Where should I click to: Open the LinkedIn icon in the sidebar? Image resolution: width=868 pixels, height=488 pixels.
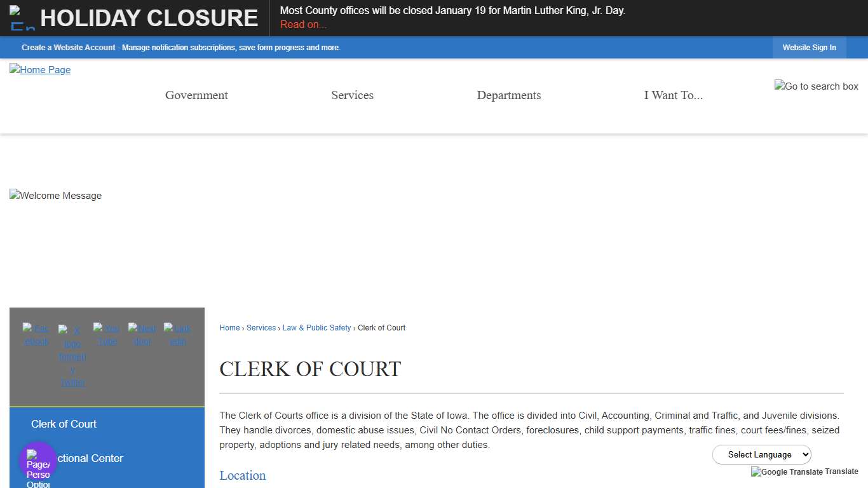[x=177, y=335]
